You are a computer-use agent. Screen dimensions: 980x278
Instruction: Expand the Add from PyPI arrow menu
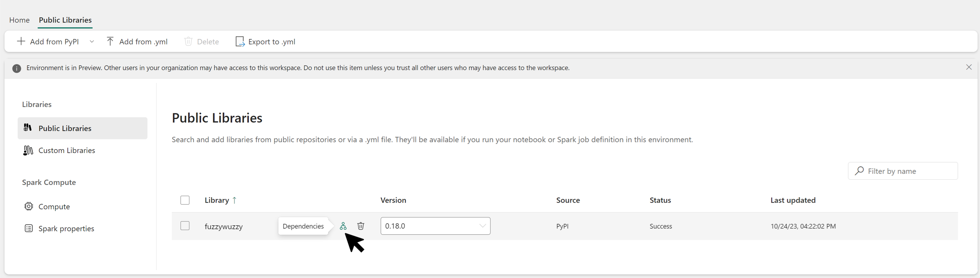pyautogui.click(x=92, y=41)
